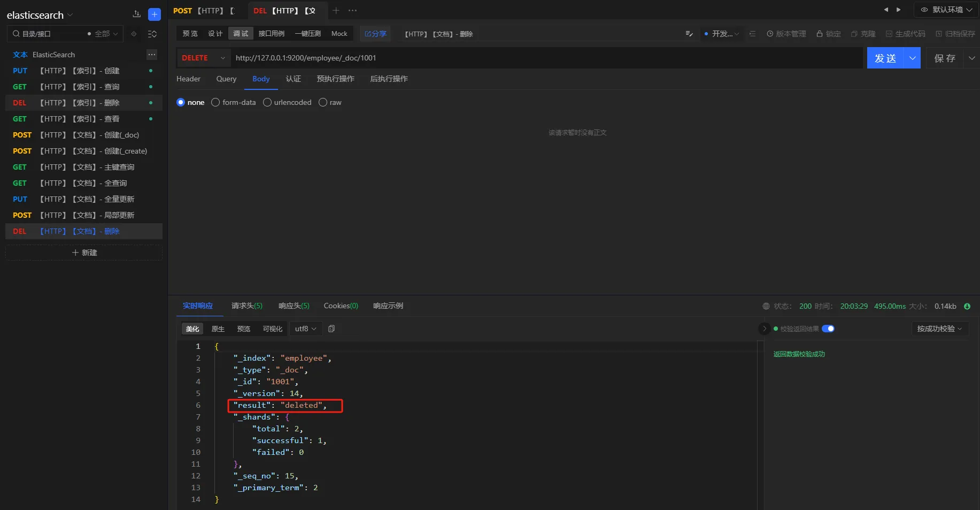This screenshot has width=980, height=510.
Task: Choose form-data body option
Action: pos(215,102)
